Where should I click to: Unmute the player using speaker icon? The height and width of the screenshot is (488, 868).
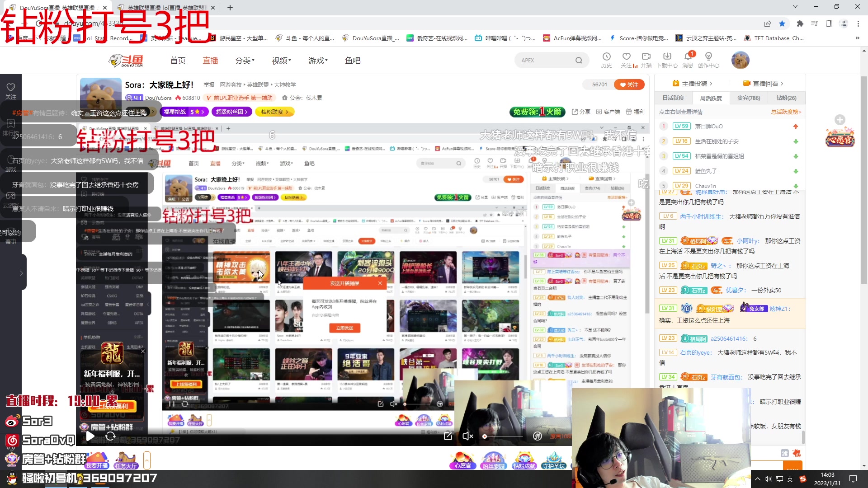point(468,436)
